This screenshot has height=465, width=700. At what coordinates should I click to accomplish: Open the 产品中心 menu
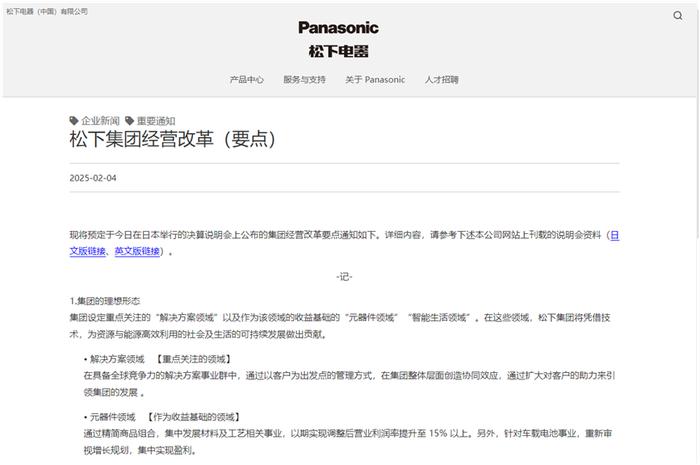(247, 79)
